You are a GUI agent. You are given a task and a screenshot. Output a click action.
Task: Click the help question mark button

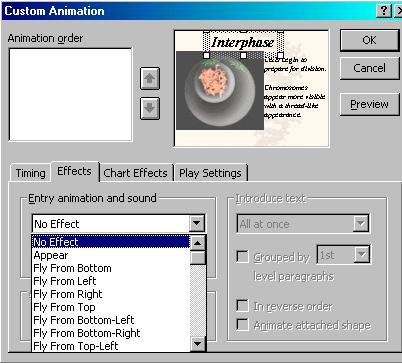pos(384,11)
